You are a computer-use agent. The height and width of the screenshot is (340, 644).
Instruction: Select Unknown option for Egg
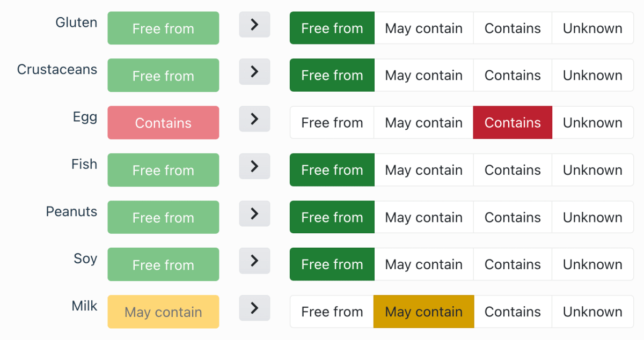point(592,123)
